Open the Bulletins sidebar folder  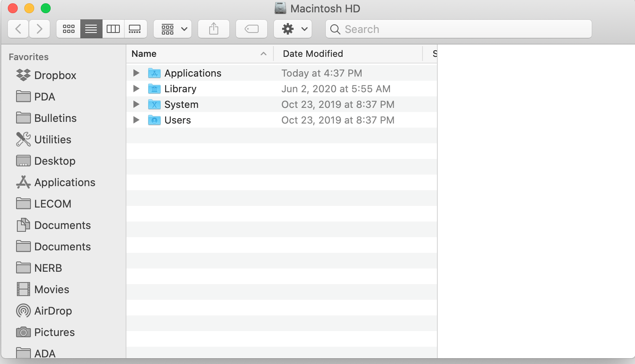pos(46,118)
